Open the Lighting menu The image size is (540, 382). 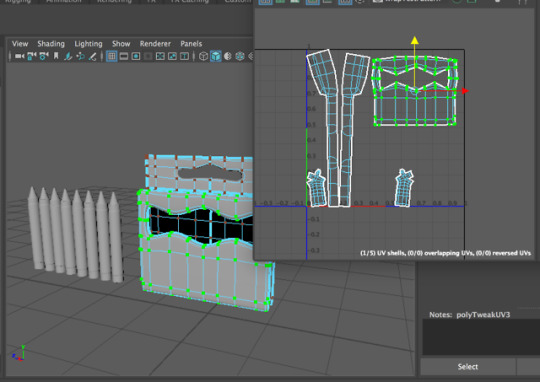click(x=89, y=44)
